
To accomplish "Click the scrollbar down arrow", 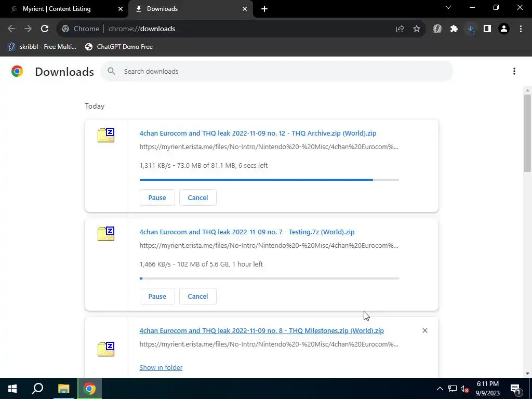I will point(527,374).
